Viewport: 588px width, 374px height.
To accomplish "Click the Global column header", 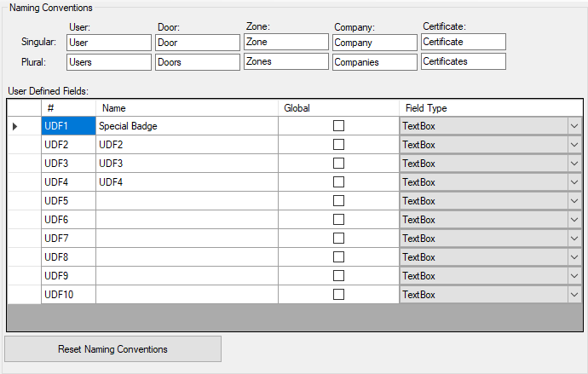I will click(x=338, y=108).
